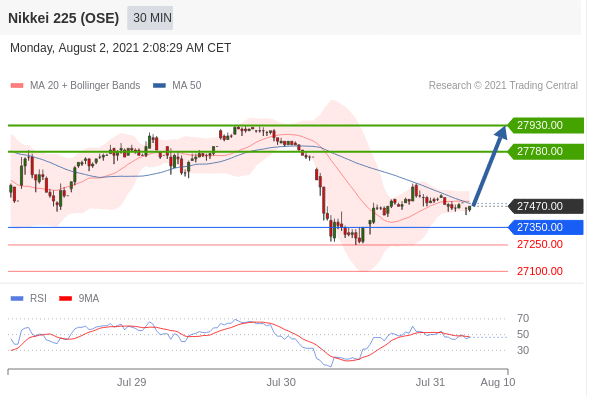609x396 pixels.
Task: Click the 27100.00 red support value
Action: 539,271
